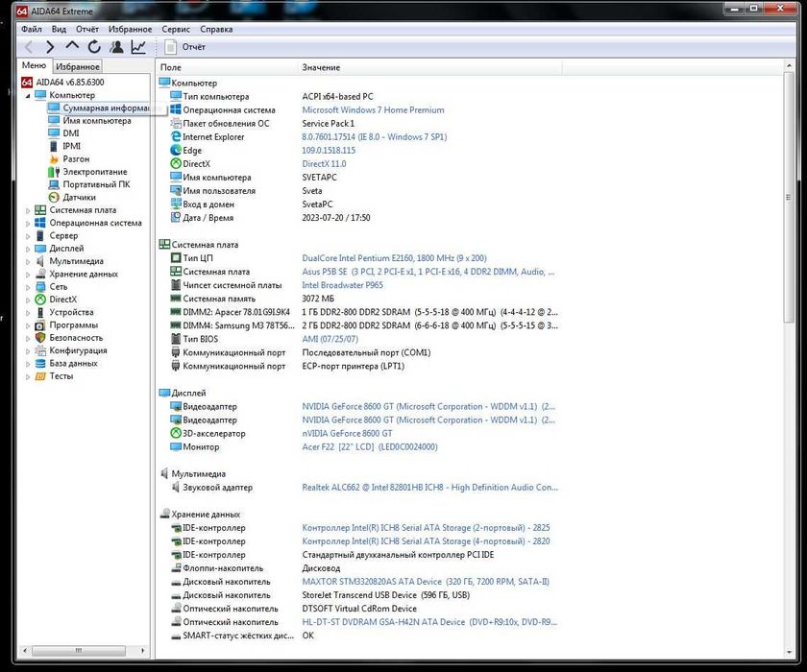Click the Отчёт report button in toolbar
807x672 pixels.
coord(184,47)
